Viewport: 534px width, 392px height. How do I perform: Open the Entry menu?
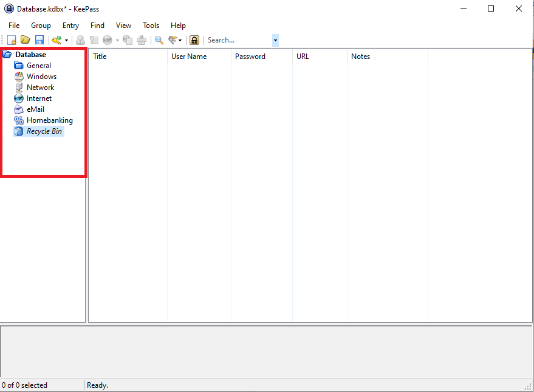70,25
